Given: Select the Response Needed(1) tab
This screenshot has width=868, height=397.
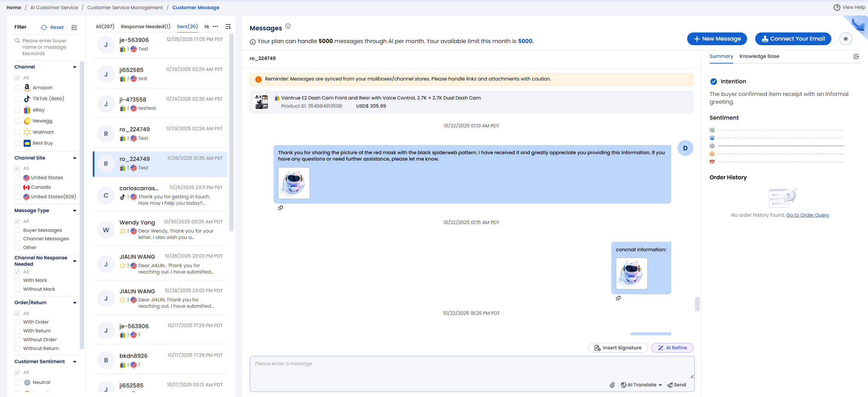Looking at the screenshot, I should tap(145, 26).
